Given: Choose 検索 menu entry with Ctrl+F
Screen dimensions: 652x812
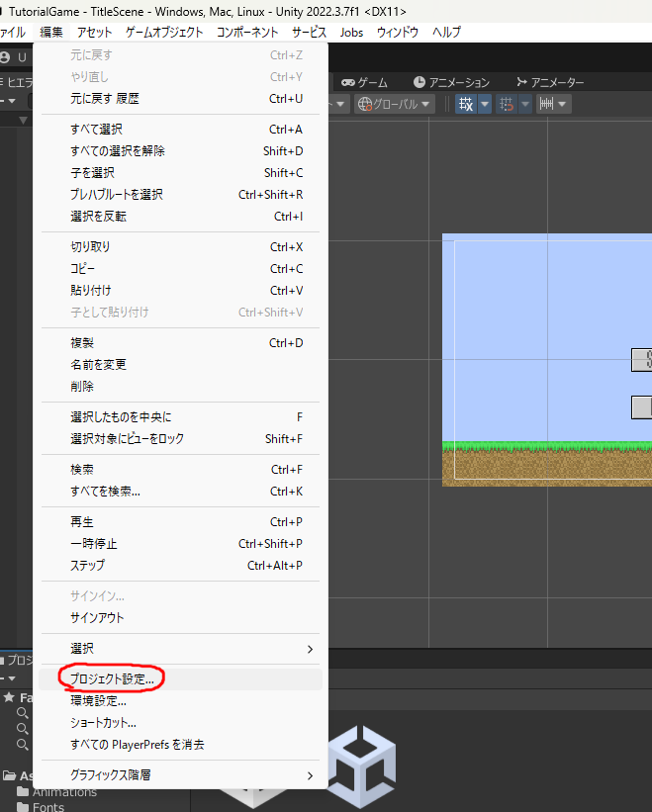Looking at the screenshot, I should pyautogui.click(x=180, y=469).
